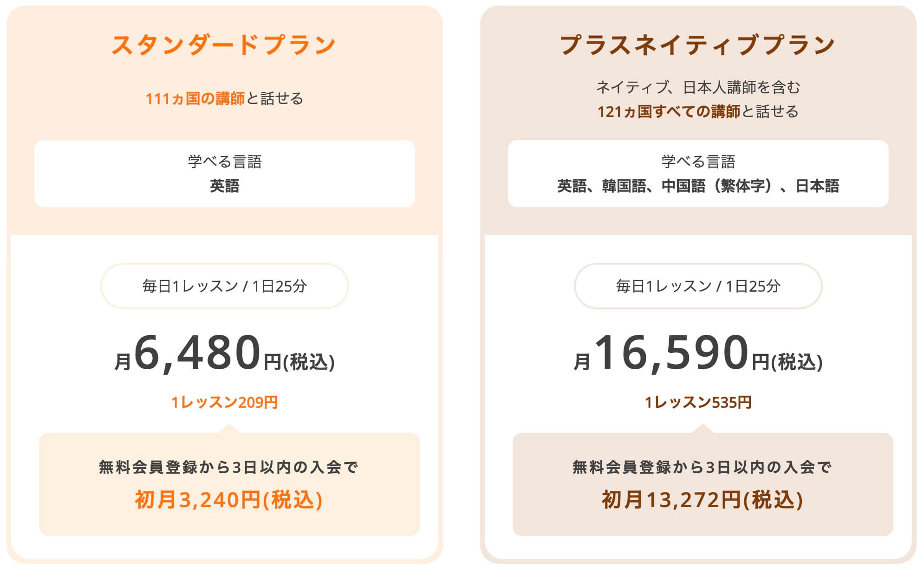Choose Native plan 毎日1レッスン pill
Image resolution: width=924 pixels, height=574 pixels.
[698, 286]
